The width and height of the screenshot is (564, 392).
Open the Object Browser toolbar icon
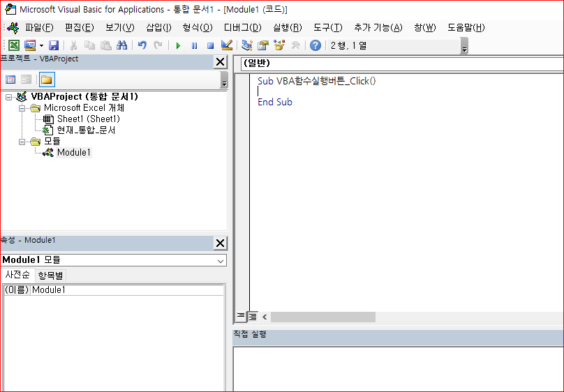279,45
